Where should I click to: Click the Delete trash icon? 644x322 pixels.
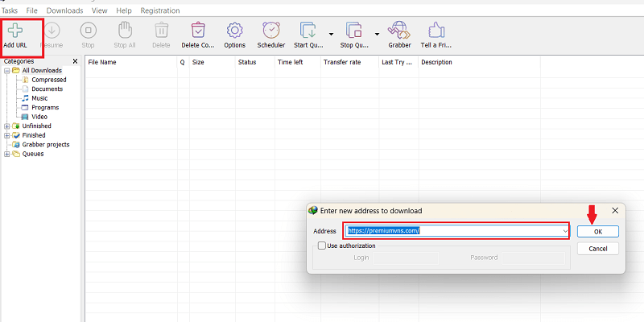tap(161, 31)
